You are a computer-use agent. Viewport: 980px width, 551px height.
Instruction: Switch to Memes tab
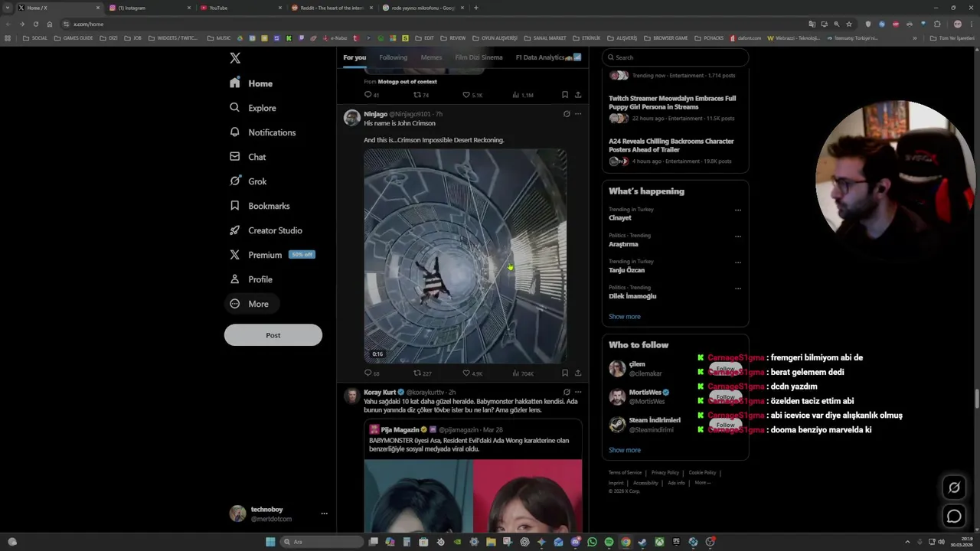(431, 57)
